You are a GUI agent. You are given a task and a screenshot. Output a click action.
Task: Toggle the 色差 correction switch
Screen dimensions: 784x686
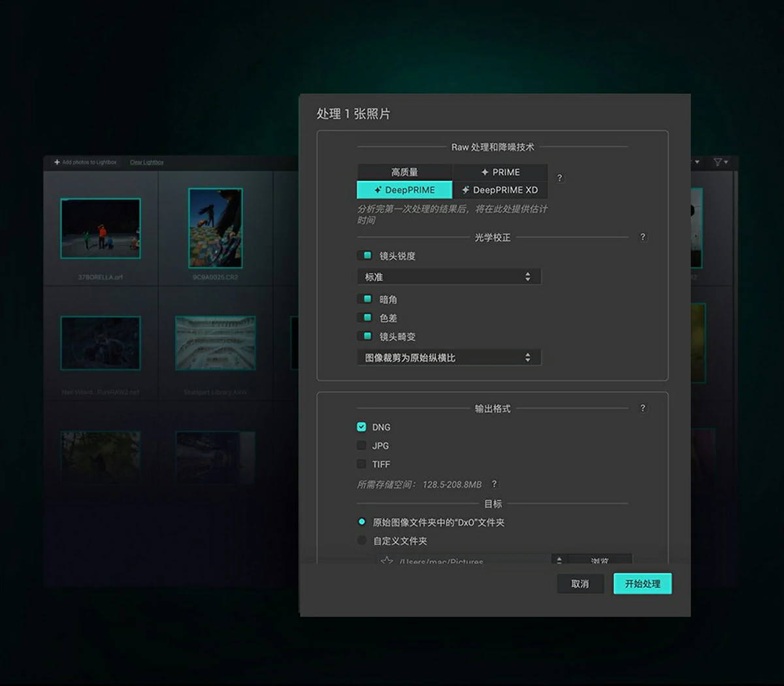[x=365, y=318]
